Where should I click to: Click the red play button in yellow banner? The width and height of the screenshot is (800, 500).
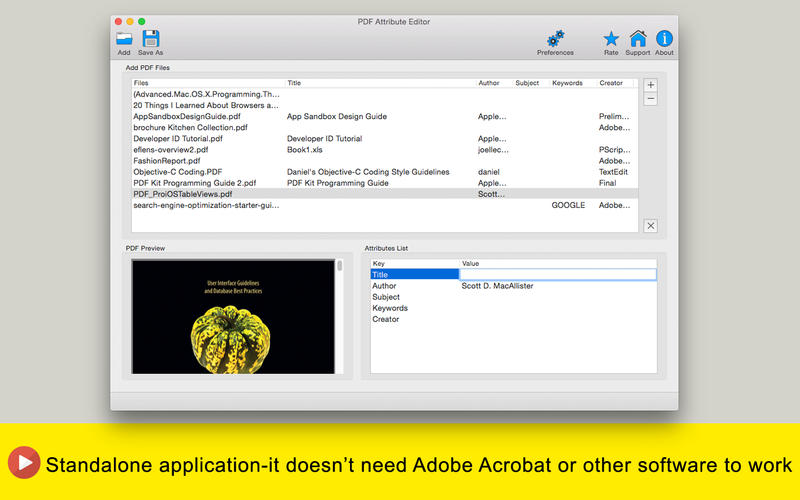click(x=24, y=462)
